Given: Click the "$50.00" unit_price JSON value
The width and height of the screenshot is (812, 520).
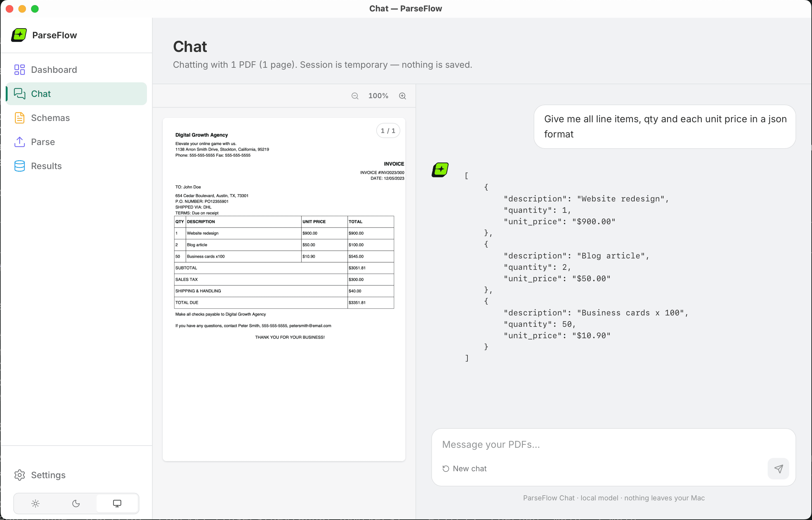Looking at the screenshot, I should (x=592, y=279).
